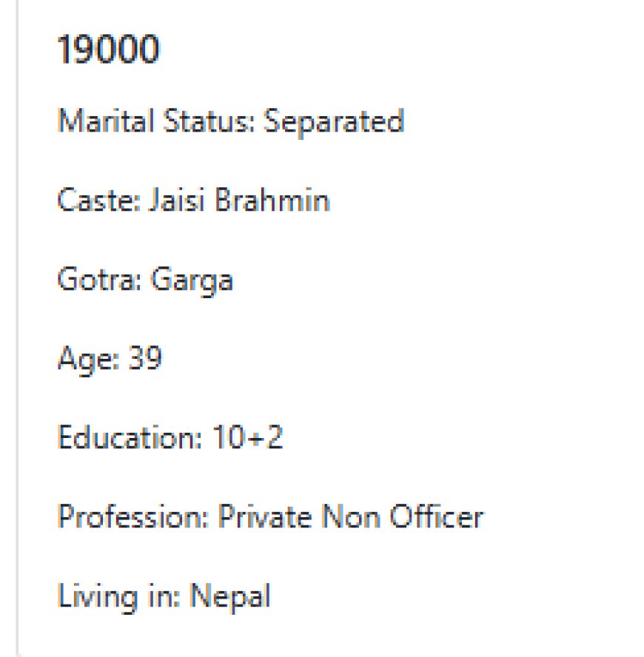
Task: Select the Separated status value
Action: [334, 122]
